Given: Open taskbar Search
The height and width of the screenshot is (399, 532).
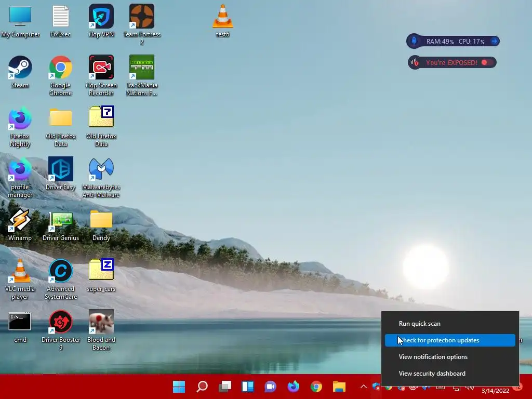Looking at the screenshot, I should [x=202, y=387].
